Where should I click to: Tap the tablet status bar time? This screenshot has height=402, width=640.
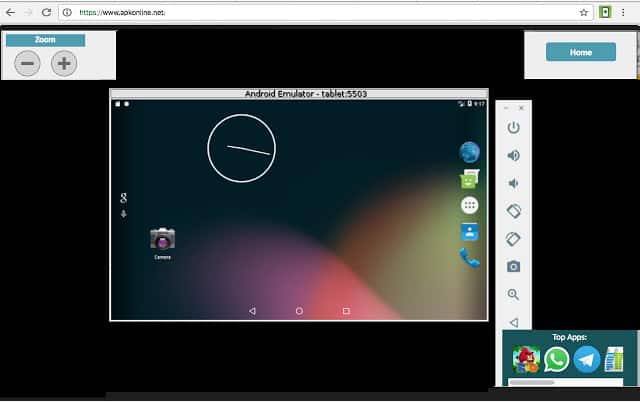pyautogui.click(x=480, y=104)
